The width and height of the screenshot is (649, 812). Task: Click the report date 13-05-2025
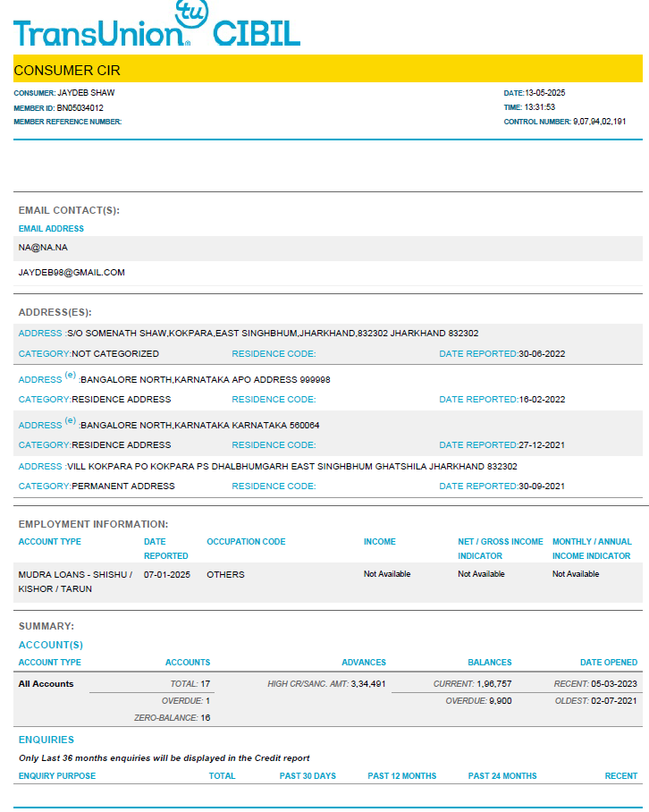pos(545,93)
